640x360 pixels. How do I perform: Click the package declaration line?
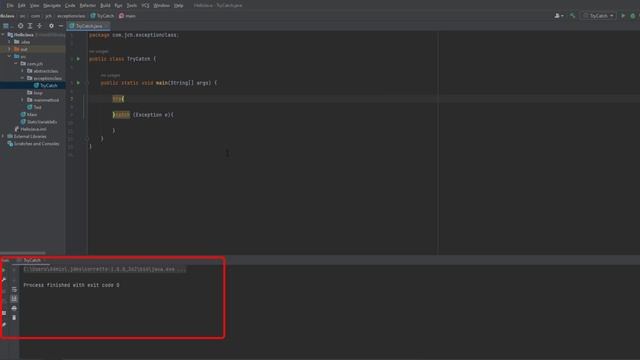(134, 35)
